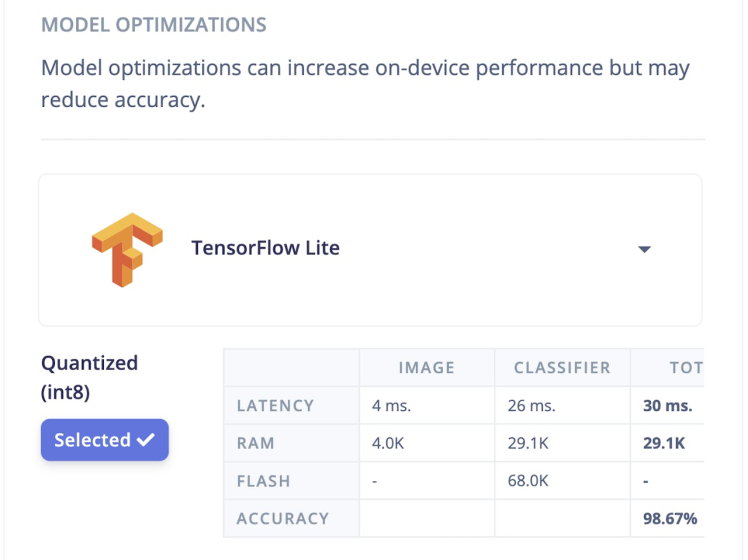
Task: Click the partially visible total column header
Action: pyautogui.click(x=685, y=368)
